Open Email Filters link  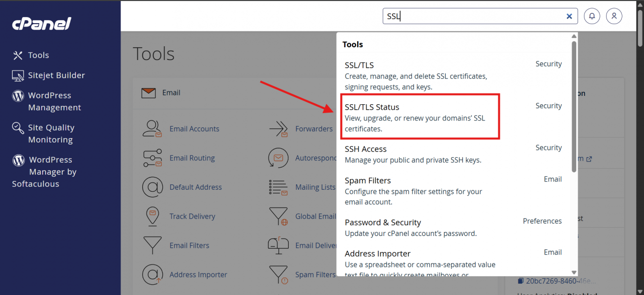click(x=189, y=245)
